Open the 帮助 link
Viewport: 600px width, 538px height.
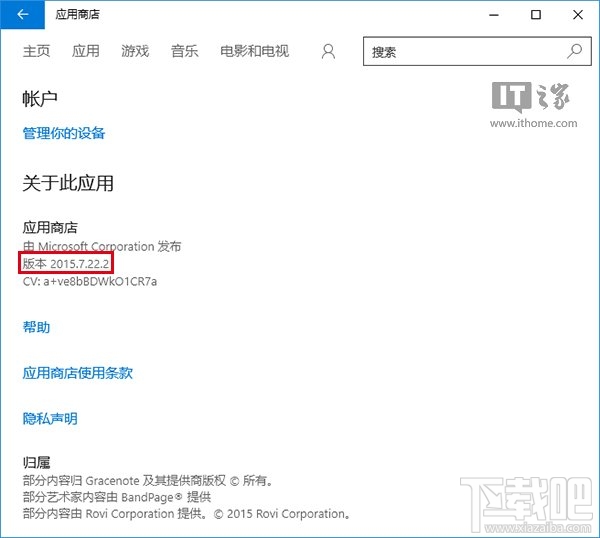36,327
